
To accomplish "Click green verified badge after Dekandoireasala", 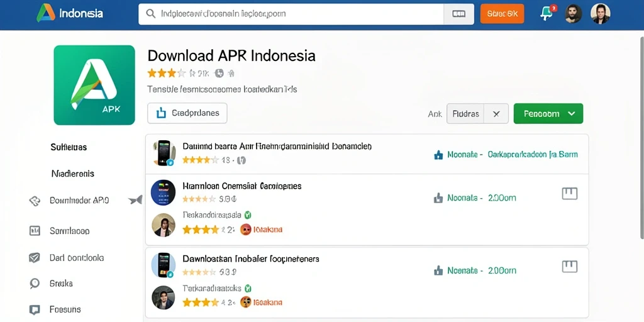I will [x=248, y=215].
